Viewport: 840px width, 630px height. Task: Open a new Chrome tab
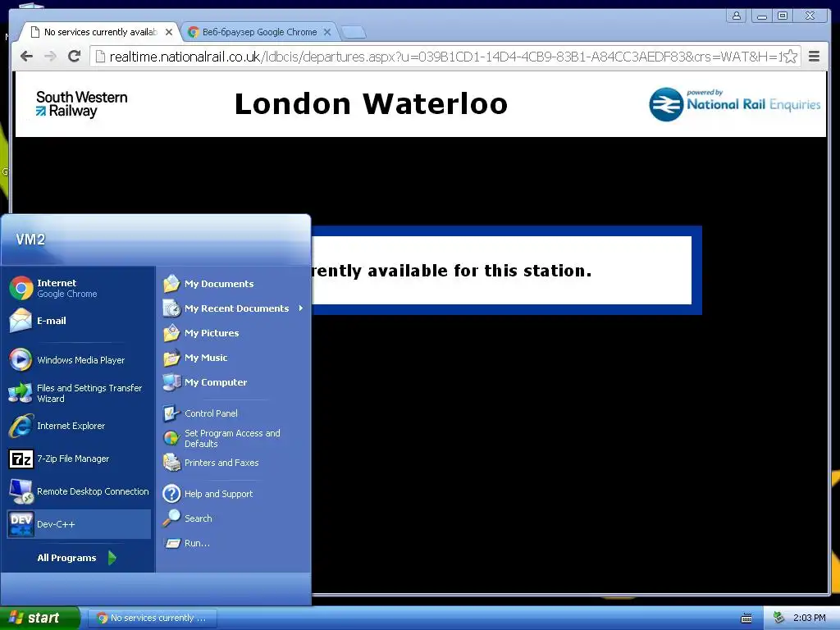pyautogui.click(x=354, y=33)
